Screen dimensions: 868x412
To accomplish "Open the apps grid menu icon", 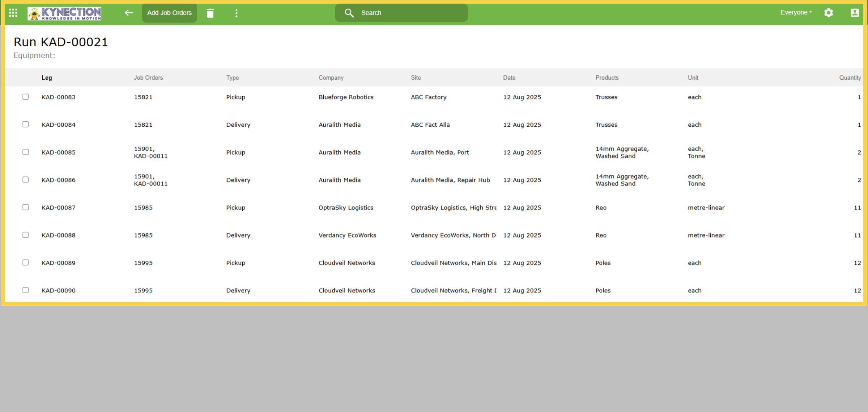I will 13,13.
